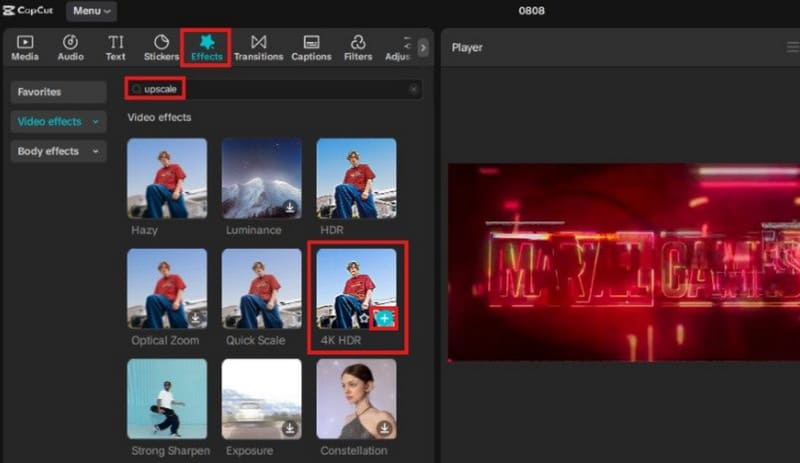Download the Luminance effect
Image resolution: width=800 pixels, height=463 pixels.
click(x=289, y=208)
